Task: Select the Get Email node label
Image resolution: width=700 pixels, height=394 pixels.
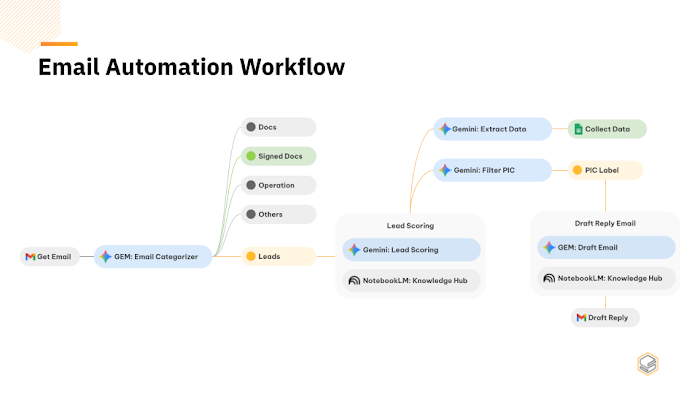Action: tap(54, 257)
